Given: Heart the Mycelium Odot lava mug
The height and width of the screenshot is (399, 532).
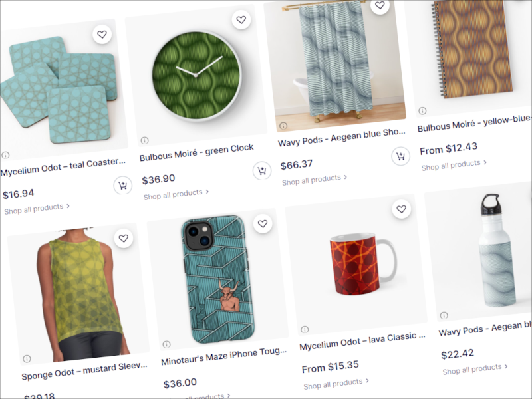Looking at the screenshot, I should (400, 209).
